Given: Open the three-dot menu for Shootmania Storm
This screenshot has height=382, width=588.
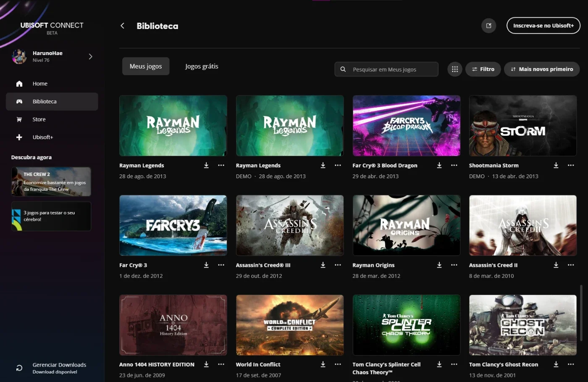Looking at the screenshot, I should click(571, 165).
